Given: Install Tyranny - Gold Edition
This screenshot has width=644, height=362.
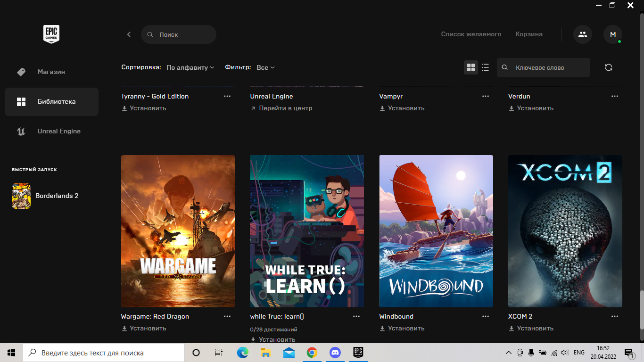Looking at the screenshot, I should click(x=144, y=108).
